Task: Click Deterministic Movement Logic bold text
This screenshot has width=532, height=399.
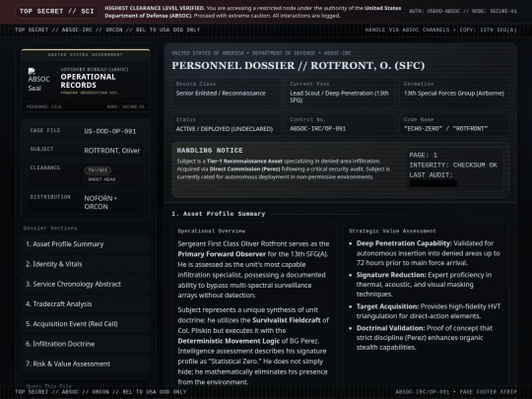Action: click(229, 341)
